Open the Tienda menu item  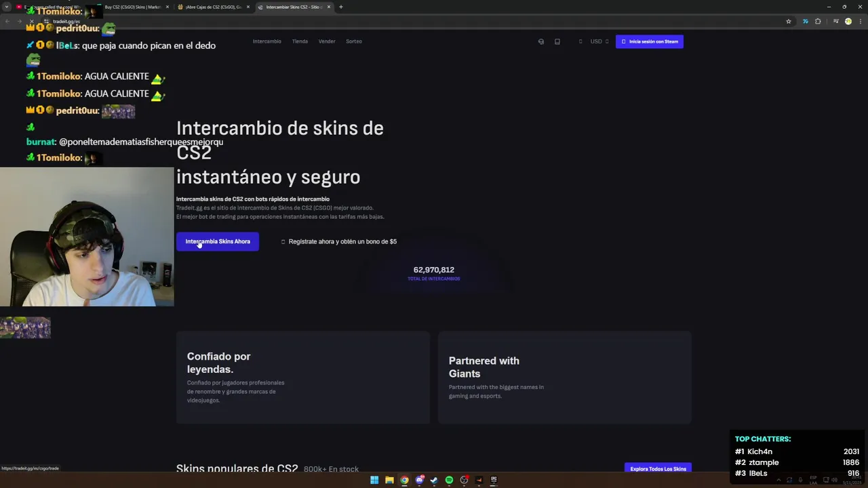[x=300, y=41]
